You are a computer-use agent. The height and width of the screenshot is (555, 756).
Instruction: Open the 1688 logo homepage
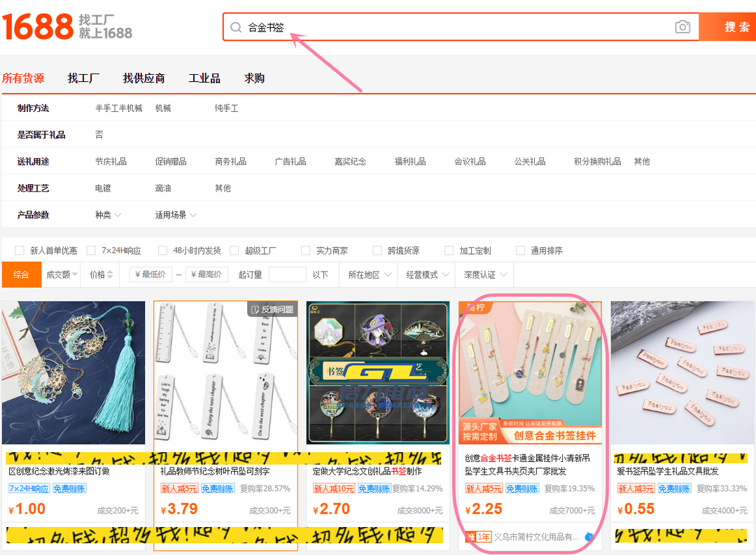tap(38, 27)
